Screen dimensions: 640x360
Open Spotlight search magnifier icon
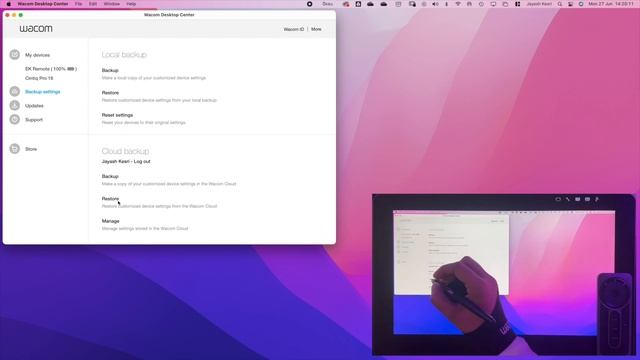point(560,4)
